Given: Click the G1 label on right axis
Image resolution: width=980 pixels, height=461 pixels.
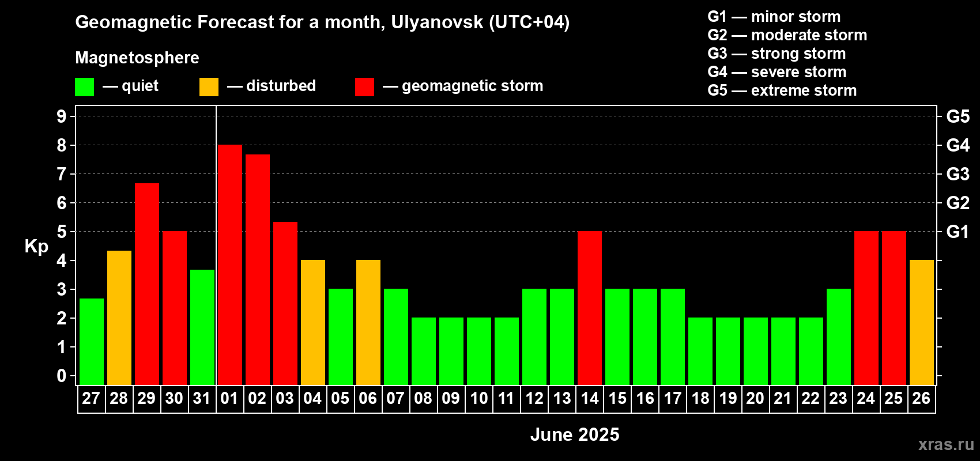Looking at the screenshot, I should [958, 232].
